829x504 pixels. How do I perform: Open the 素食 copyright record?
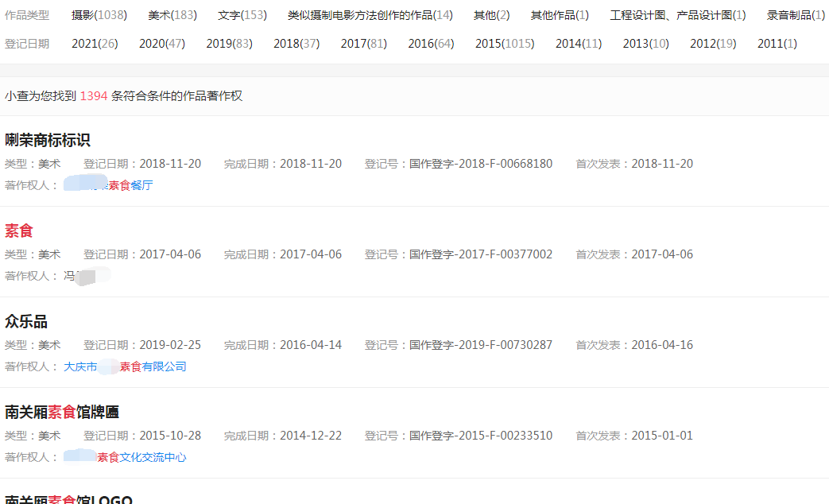[19, 230]
